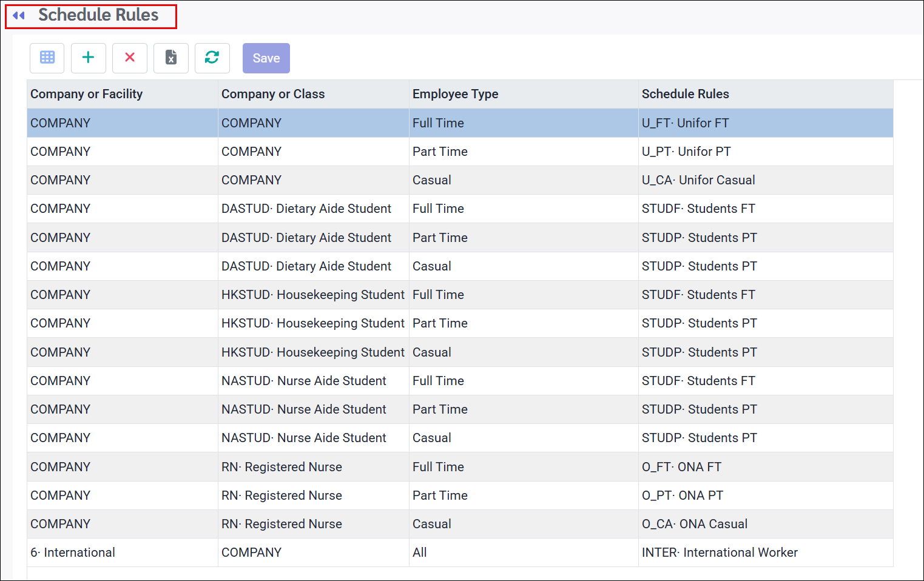Sort by Company or Class column header
The image size is (924, 581).
coord(273,94)
